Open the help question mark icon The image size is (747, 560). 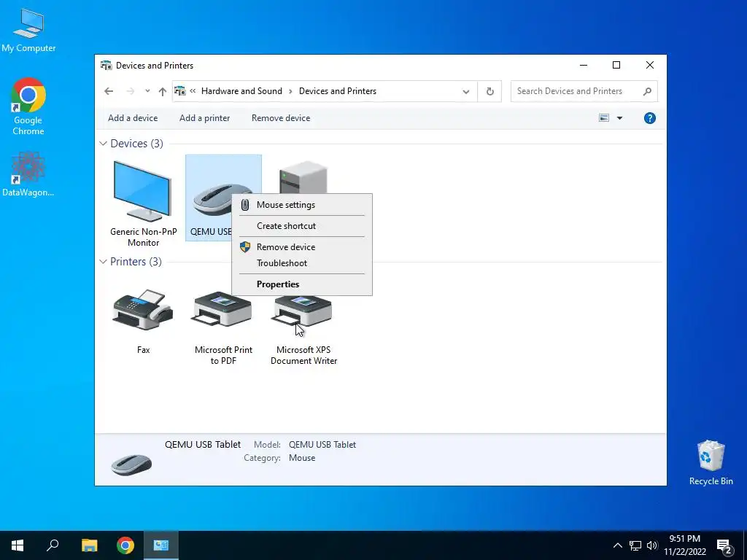pos(649,118)
